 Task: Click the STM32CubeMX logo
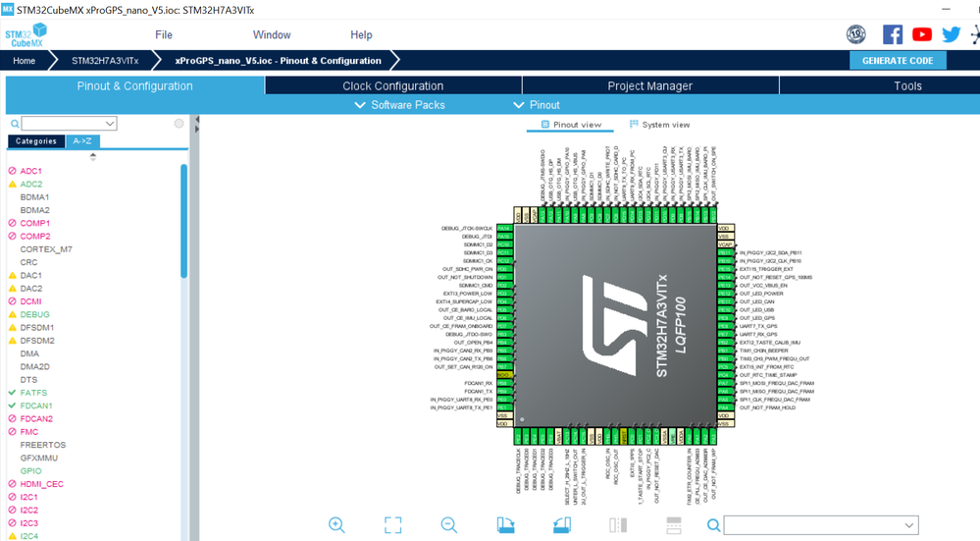26,35
